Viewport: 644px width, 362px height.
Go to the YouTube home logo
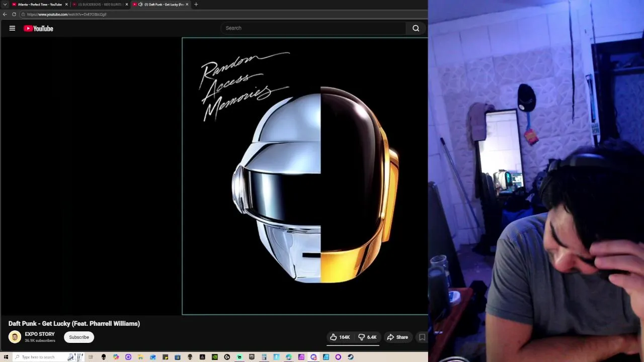[38, 29]
